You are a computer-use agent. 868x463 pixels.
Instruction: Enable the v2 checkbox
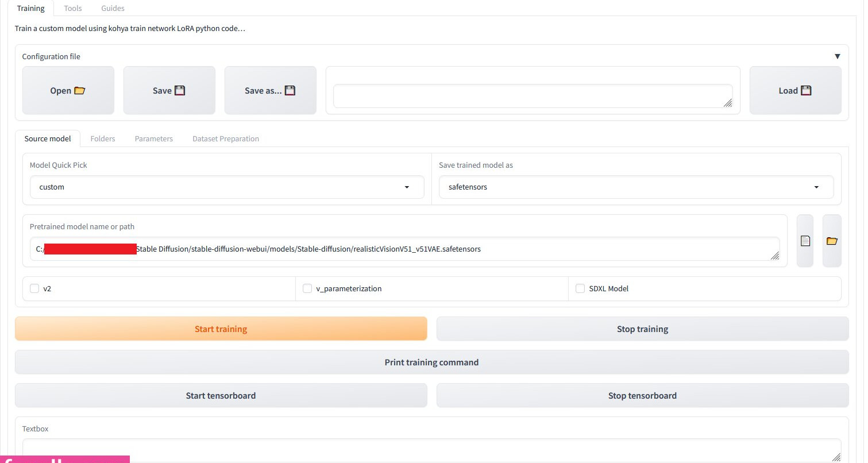click(x=34, y=288)
